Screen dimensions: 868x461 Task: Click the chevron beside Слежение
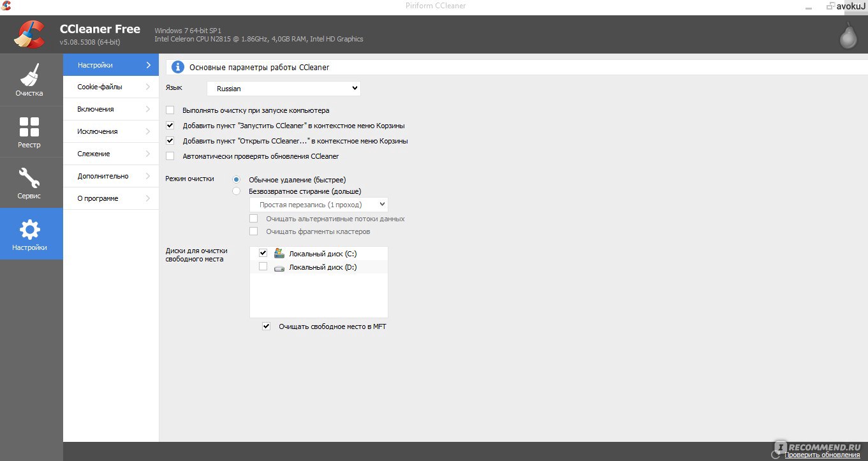pyautogui.click(x=148, y=154)
